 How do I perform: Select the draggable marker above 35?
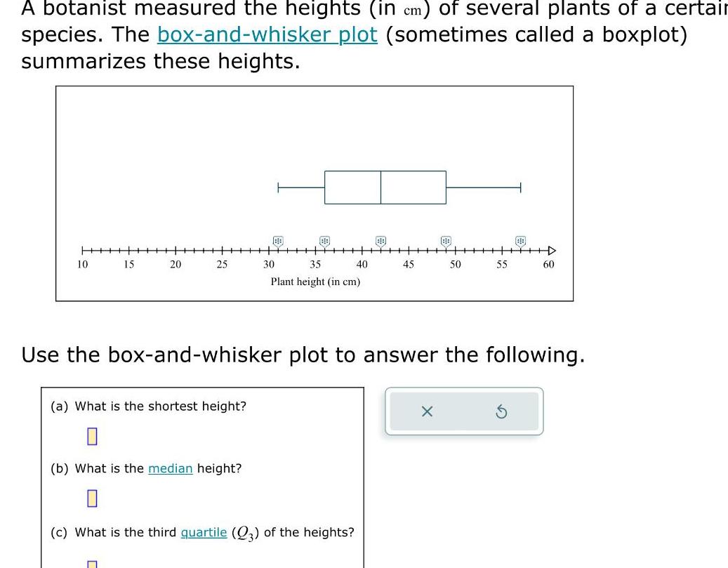click(324, 240)
